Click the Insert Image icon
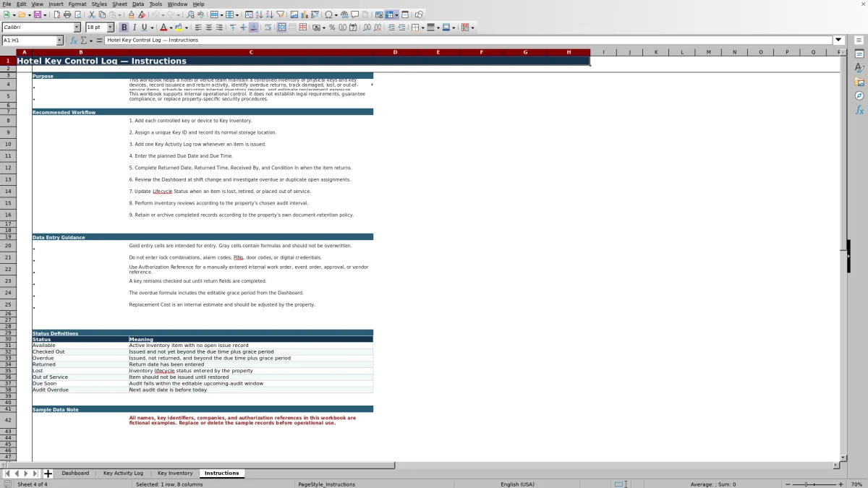The image size is (868, 488). coord(294,14)
